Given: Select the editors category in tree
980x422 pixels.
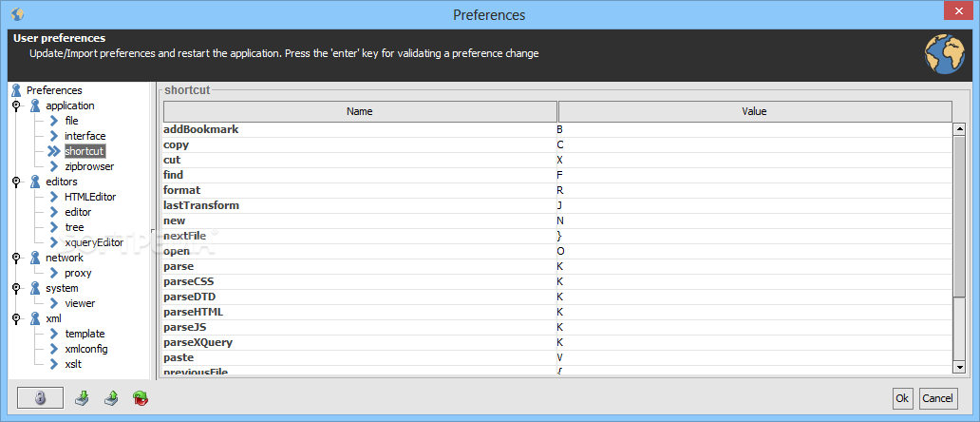Looking at the screenshot, I should pos(61,182).
